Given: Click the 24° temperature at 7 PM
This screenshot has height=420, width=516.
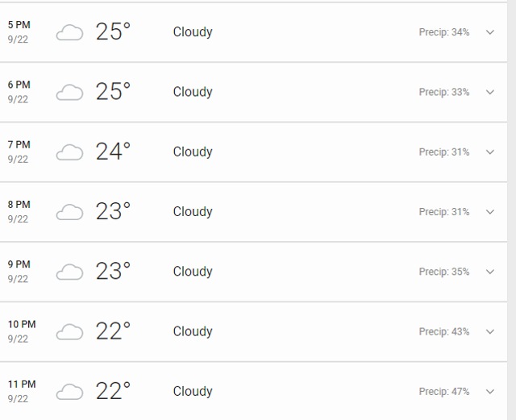Looking at the screenshot, I should click(113, 152).
